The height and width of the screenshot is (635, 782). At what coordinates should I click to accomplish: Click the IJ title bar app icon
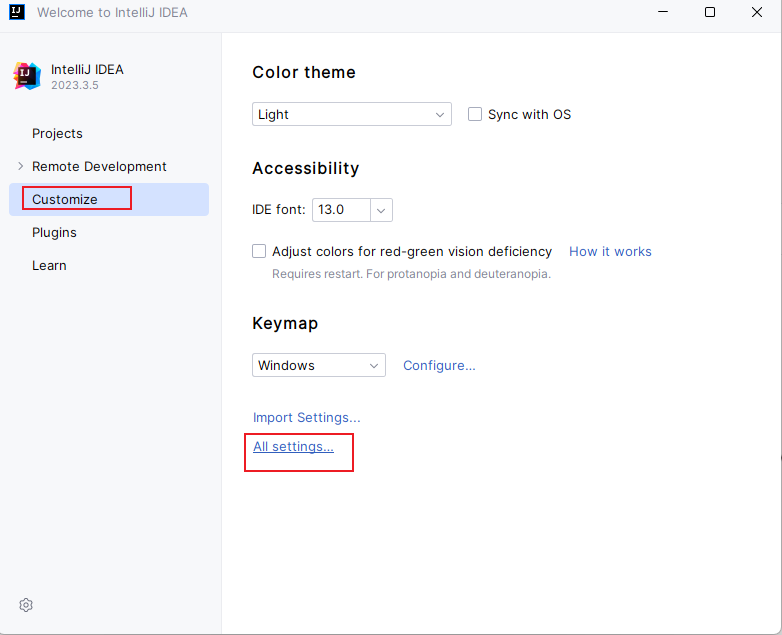pos(17,12)
